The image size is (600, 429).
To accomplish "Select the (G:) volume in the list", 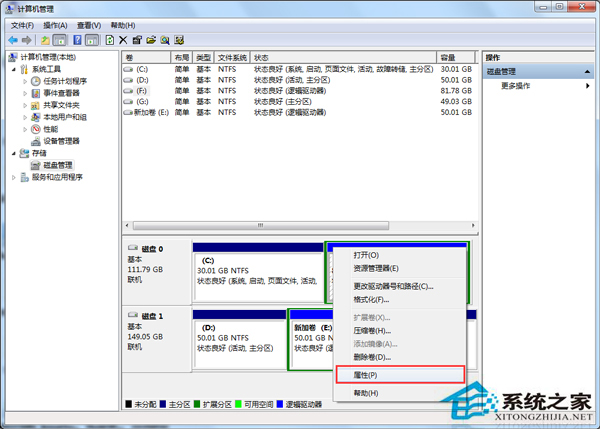I will tap(142, 102).
